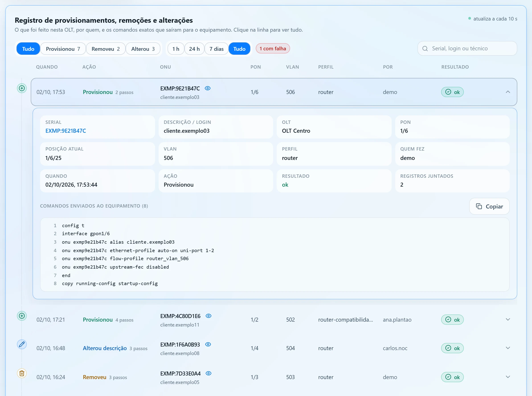This screenshot has width=532, height=396.
Task: Expand the cliente.exemplo11 row chevron
Action: pos(508,320)
